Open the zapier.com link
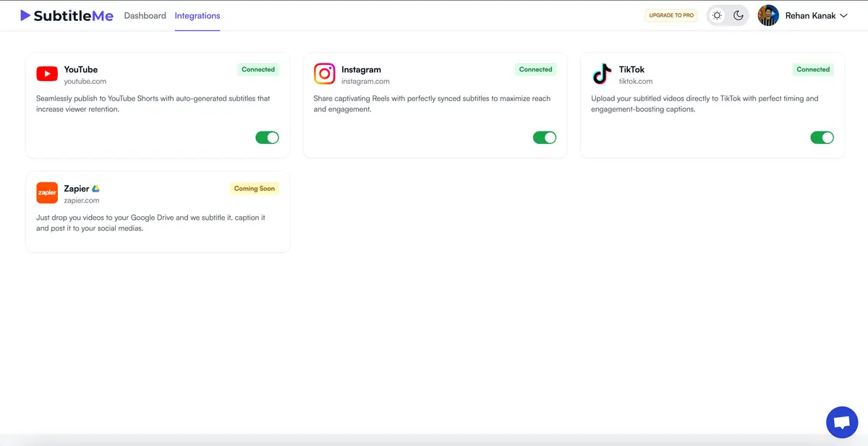This screenshot has height=446, width=868. click(82, 201)
